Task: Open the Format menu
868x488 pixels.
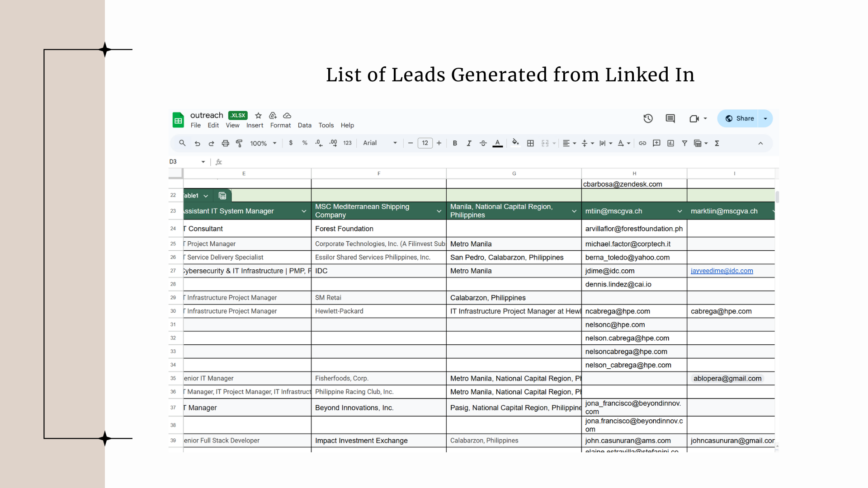Action: tap(280, 125)
